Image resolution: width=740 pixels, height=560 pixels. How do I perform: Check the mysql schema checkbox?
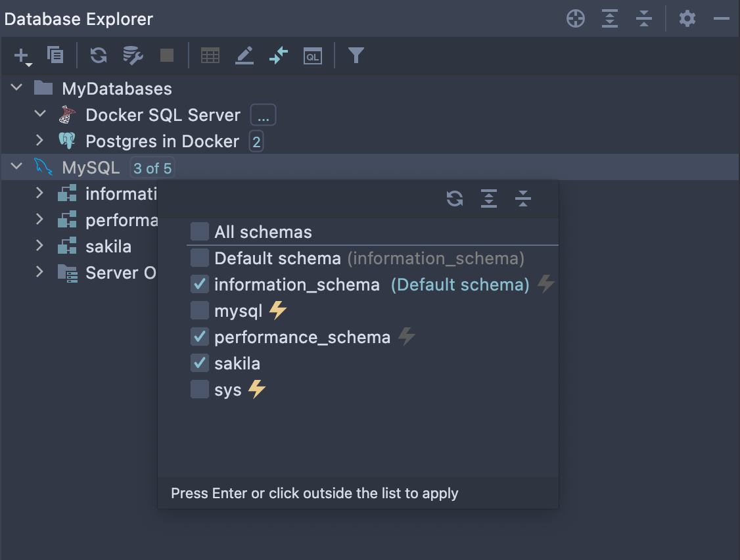click(x=200, y=310)
